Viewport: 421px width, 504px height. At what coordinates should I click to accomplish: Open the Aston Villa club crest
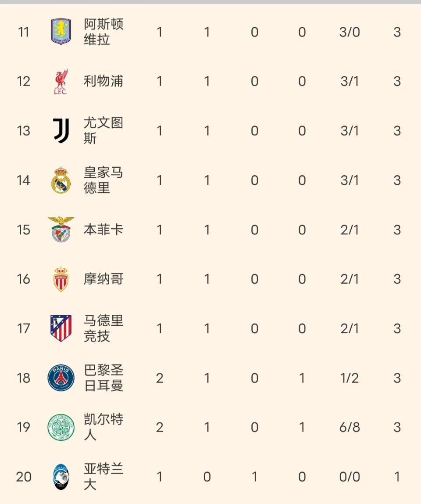pos(61,32)
